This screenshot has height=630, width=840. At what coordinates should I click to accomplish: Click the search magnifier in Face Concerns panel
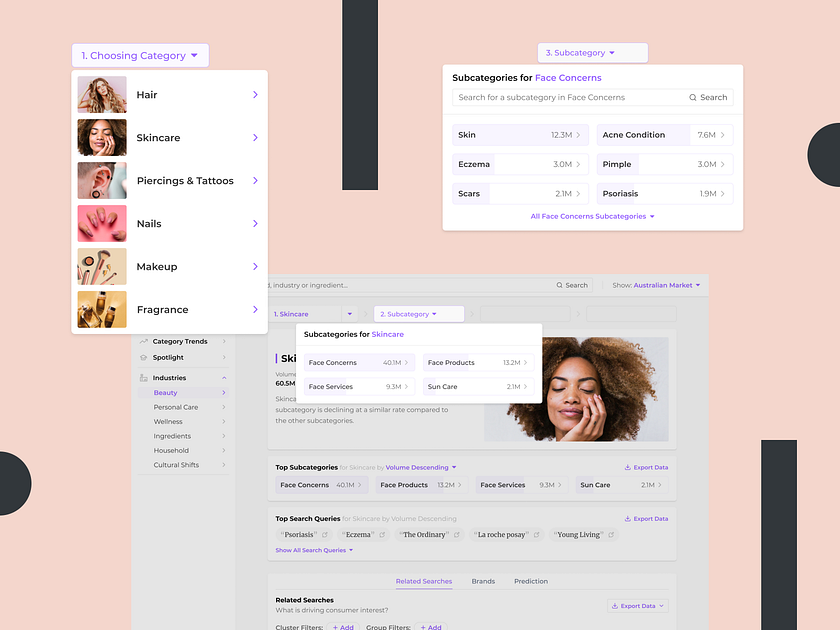(x=691, y=97)
